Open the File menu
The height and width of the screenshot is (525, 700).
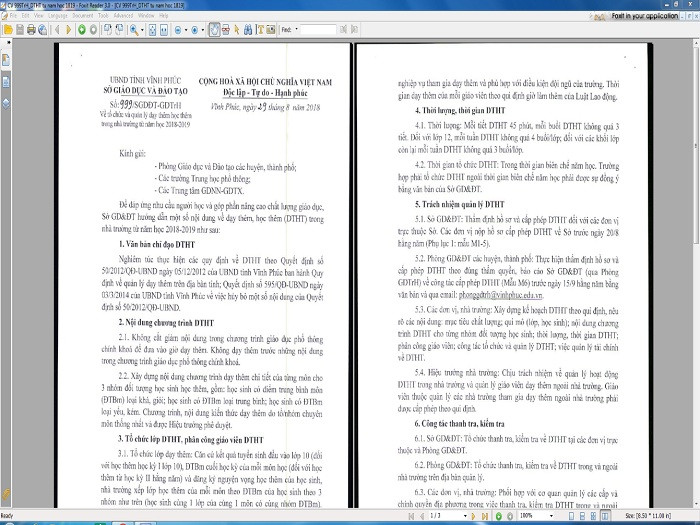pyautogui.click(x=13, y=15)
